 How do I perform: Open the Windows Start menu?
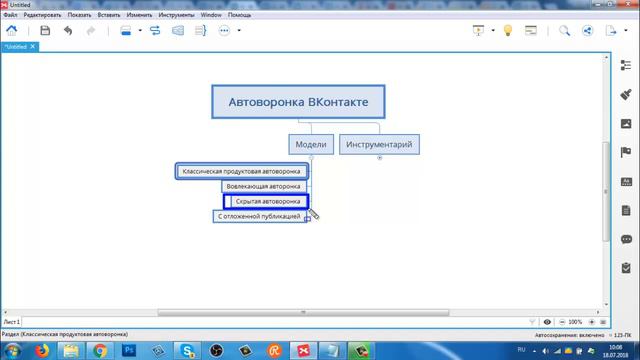[x=13, y=351]
